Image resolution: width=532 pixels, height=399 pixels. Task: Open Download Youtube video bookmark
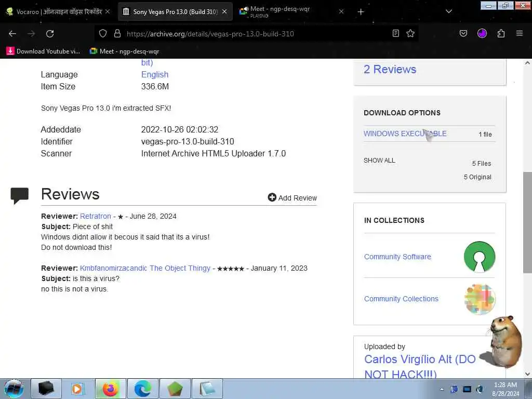pos(44,51)
